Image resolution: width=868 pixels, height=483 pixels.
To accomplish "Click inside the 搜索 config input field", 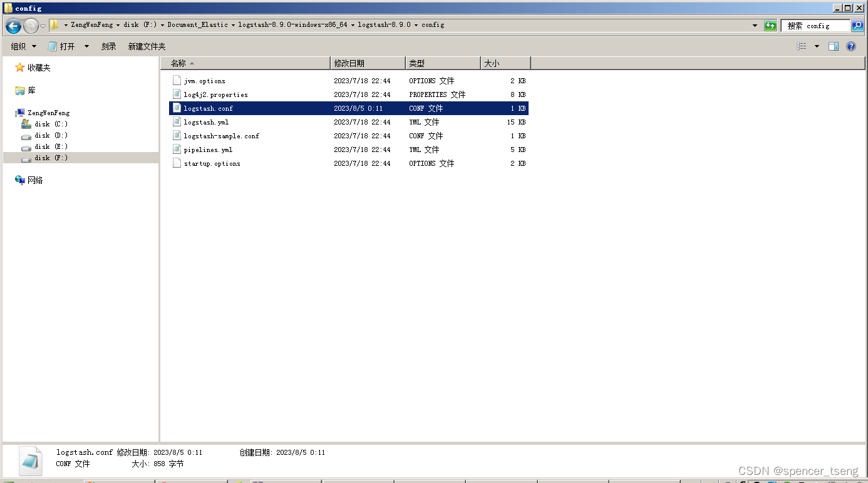I will pyautogui.click(x=814, y=26).
